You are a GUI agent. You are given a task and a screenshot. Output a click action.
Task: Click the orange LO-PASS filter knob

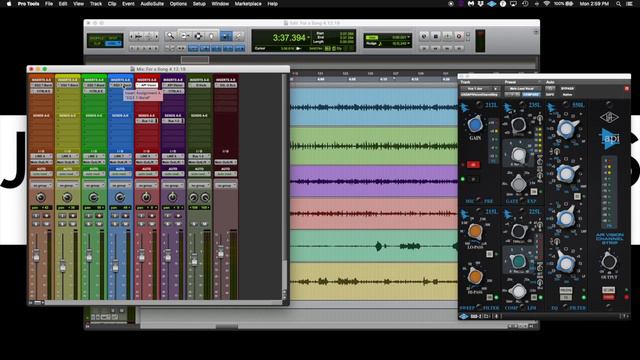click(x=475, y=231)
